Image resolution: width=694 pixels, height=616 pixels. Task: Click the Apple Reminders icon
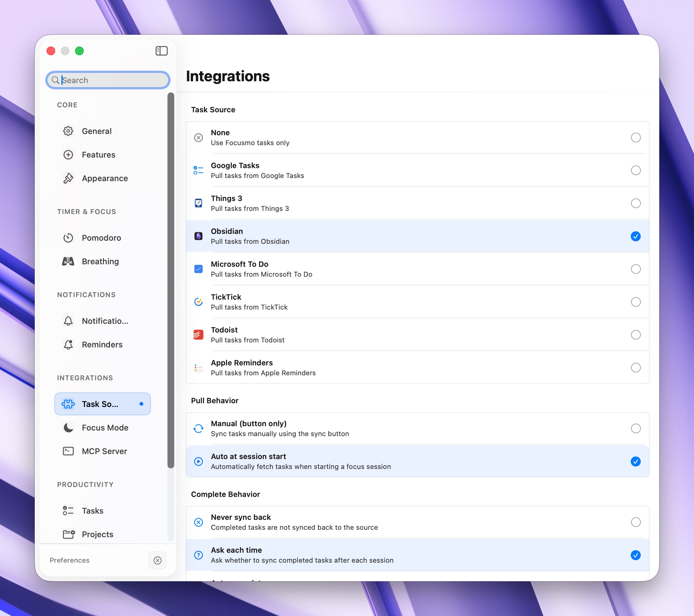[199, 368]
